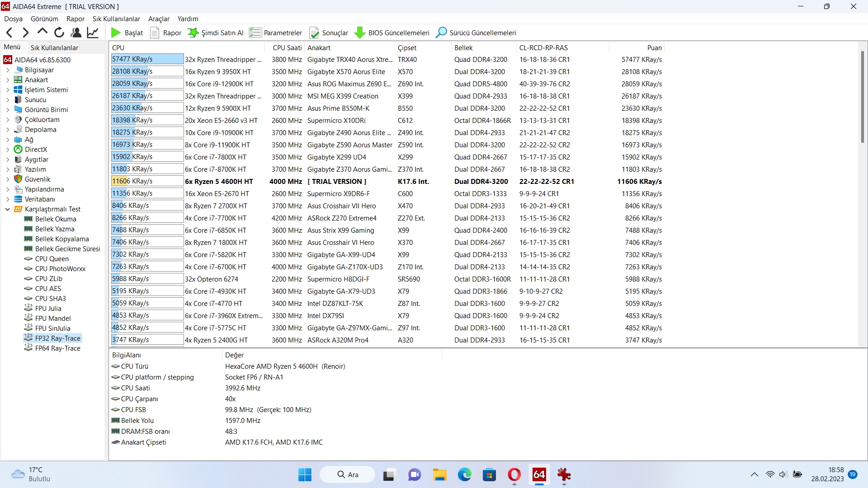Viewport: 868px width, 488px height.
Task: Expand the Anakart tree node
Action: pos(7,80)
